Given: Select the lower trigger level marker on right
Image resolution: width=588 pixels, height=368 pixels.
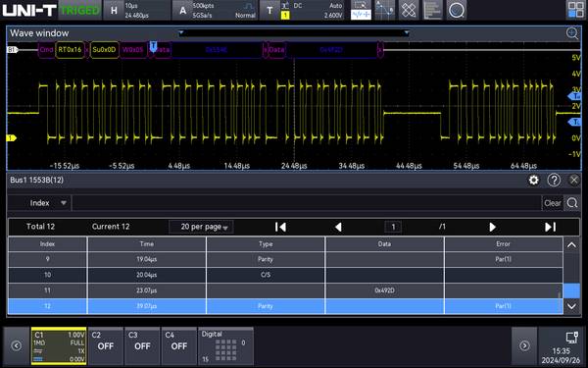Looking at the screenshot, I should [x=575, y=122].
